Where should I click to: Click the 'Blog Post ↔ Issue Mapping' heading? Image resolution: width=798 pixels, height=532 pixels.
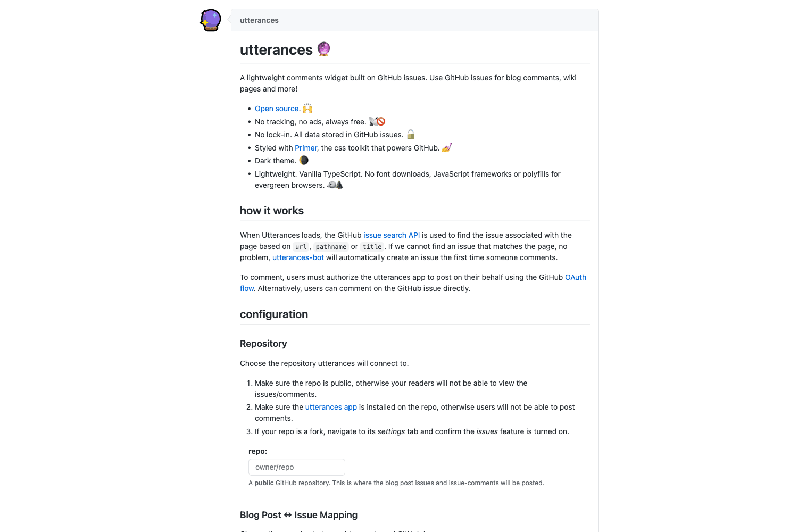click(x=298, y=515)
